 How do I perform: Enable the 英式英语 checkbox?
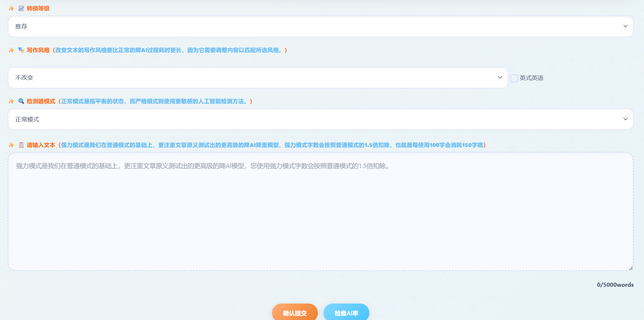pyautogui.click(x=514, y=78)
